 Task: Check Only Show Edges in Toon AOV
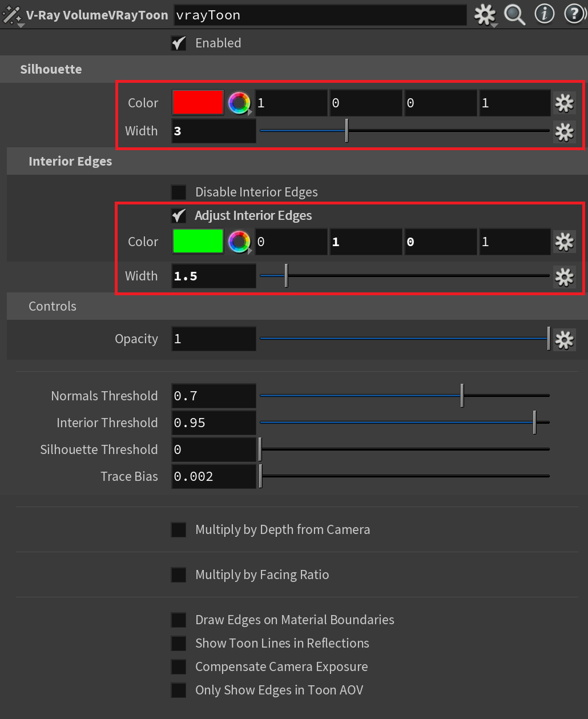point(179,690)
